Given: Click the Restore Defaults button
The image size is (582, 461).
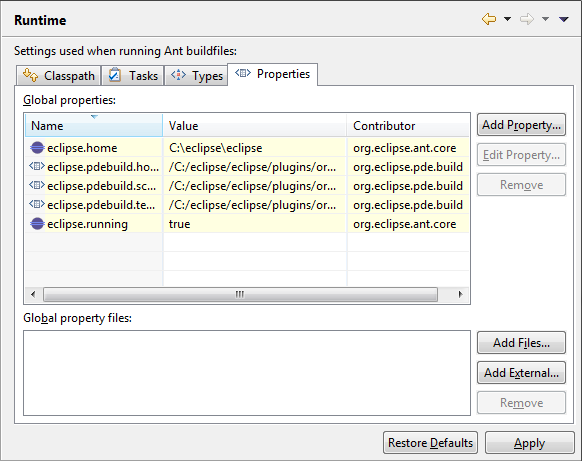Looking at the screenshot, I should coord(430,442).
